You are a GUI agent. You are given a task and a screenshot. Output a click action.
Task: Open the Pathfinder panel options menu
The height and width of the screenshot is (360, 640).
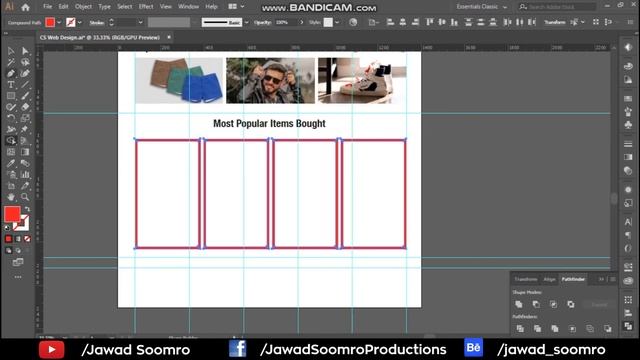pos(613,279)
